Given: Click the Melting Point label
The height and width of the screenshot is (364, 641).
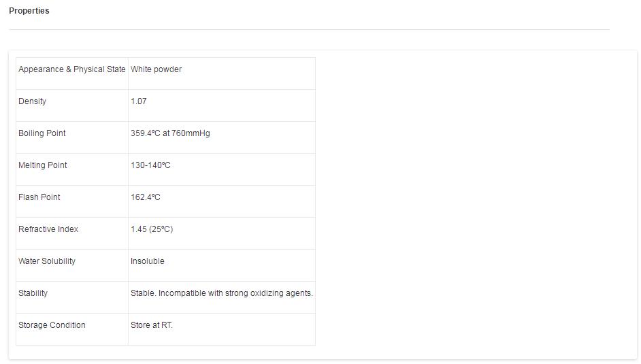Looking at the screenshot, I should [42, 165].
